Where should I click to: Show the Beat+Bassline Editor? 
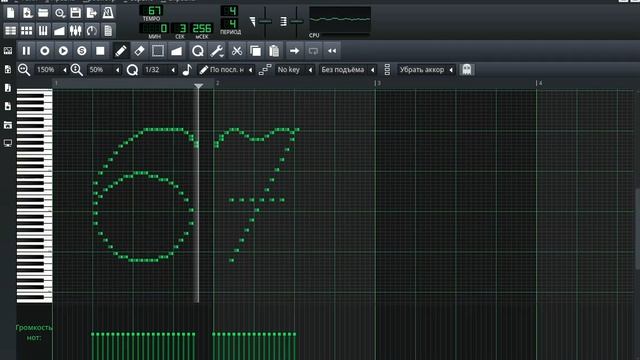27,30
